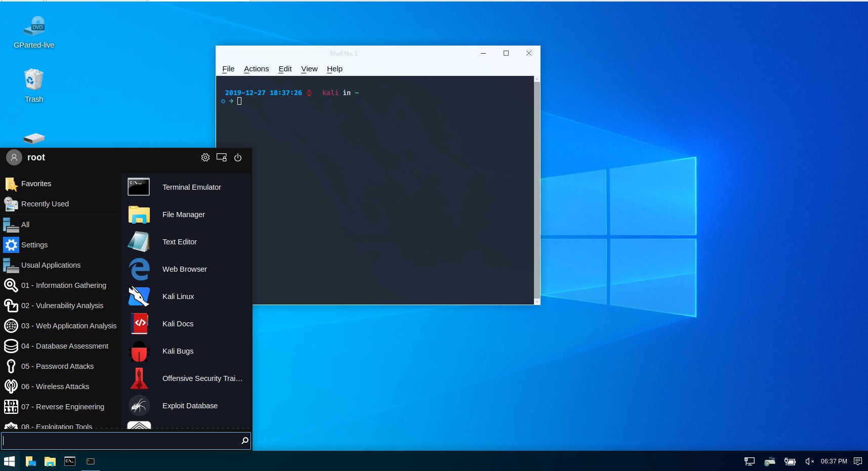This screenshot has width=868, height=471.
Task: Click the terminal's vertical scrollbar
Action: (x=537, y=190)
